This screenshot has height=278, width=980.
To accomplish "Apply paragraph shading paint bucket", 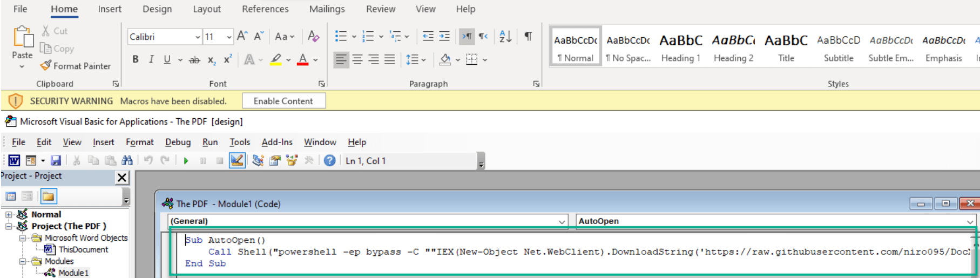I will 445,59.
